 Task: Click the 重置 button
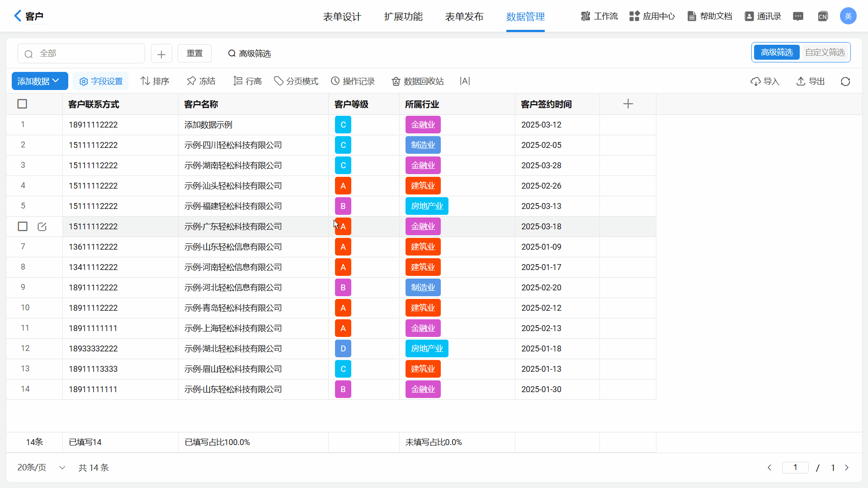click(x=194, y=53)
